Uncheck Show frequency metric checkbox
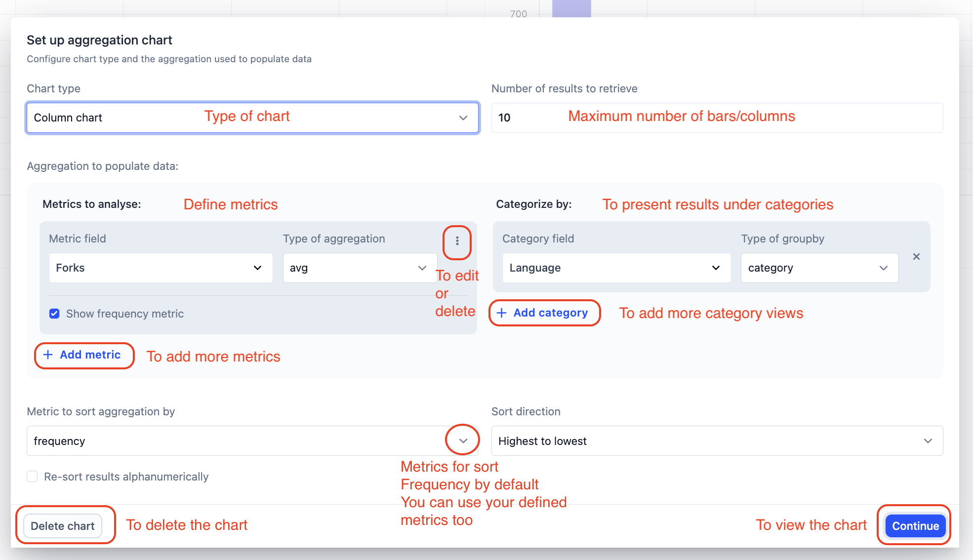 click(x=54, y=314)
